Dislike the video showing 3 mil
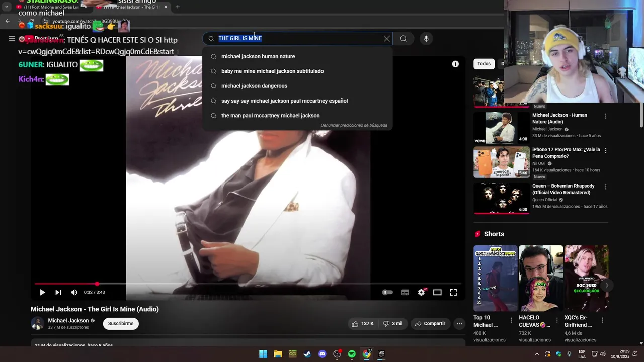 pyautogui.click(x=393, y=324)
